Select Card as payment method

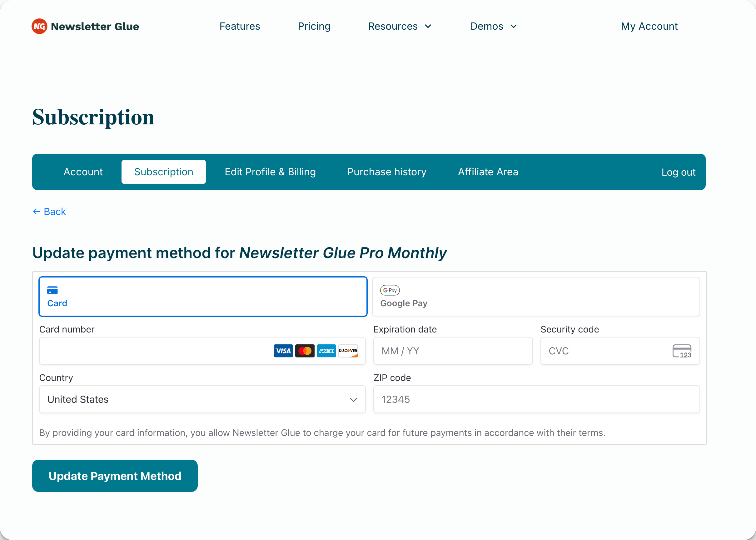203,297
